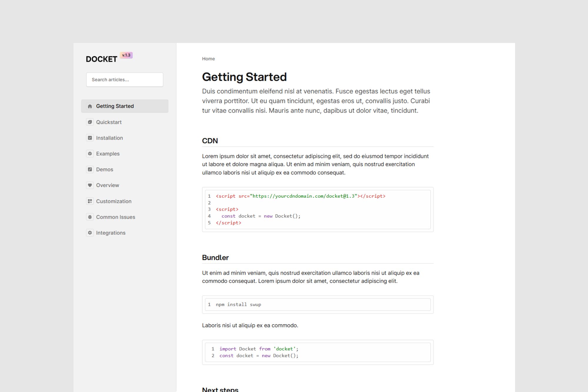Click the Home breadcrumb link
Image resolution: width=588 pixels, height=392 pixels.
[x=208, y=59]
